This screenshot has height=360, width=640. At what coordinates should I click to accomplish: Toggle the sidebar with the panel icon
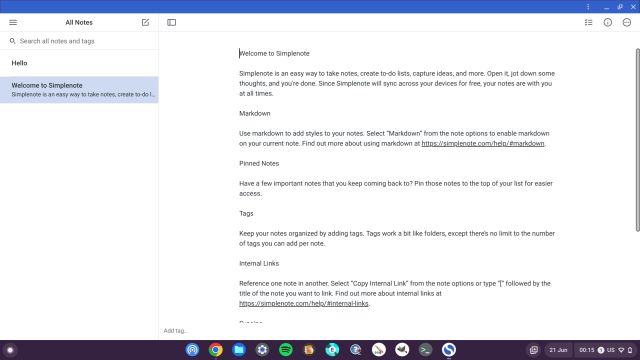(x=171, y=22)
